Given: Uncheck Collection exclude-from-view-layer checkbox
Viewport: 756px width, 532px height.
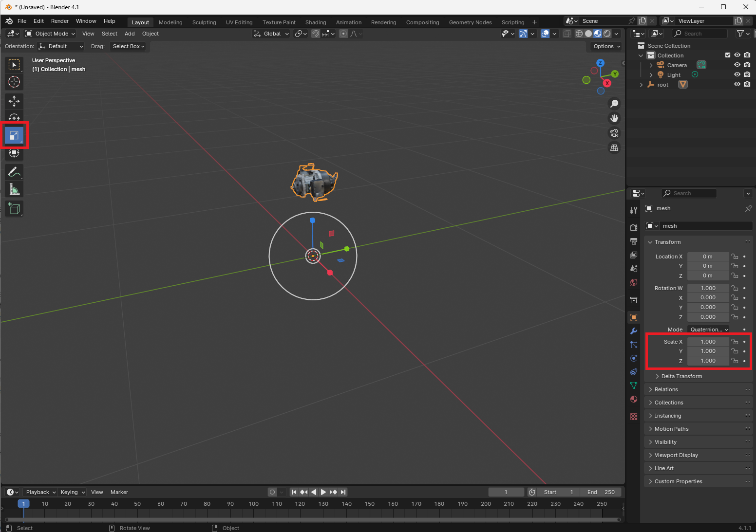Looking at the screenshot, I should pyautogui.click(x=728, y=55).
